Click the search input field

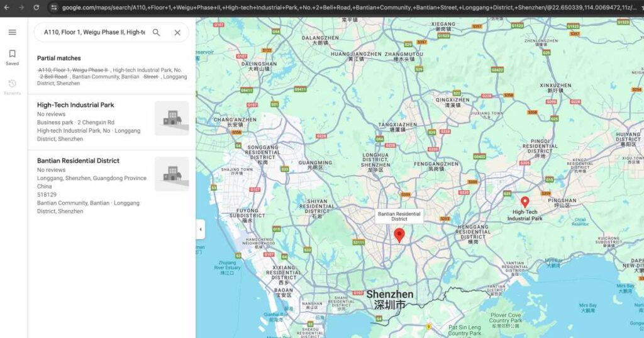[94, 32]
